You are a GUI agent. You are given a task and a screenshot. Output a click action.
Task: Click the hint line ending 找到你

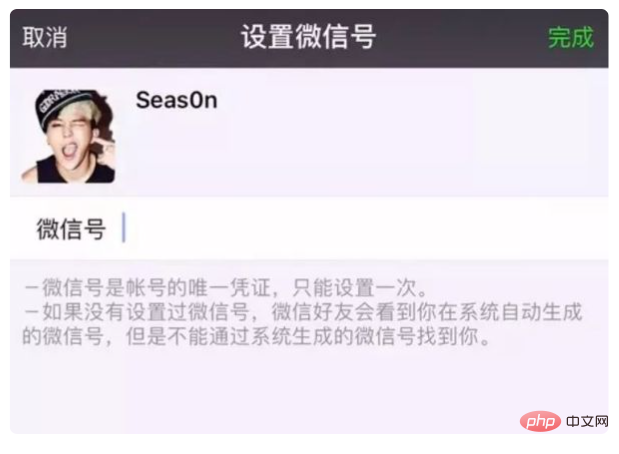point(256,336)
